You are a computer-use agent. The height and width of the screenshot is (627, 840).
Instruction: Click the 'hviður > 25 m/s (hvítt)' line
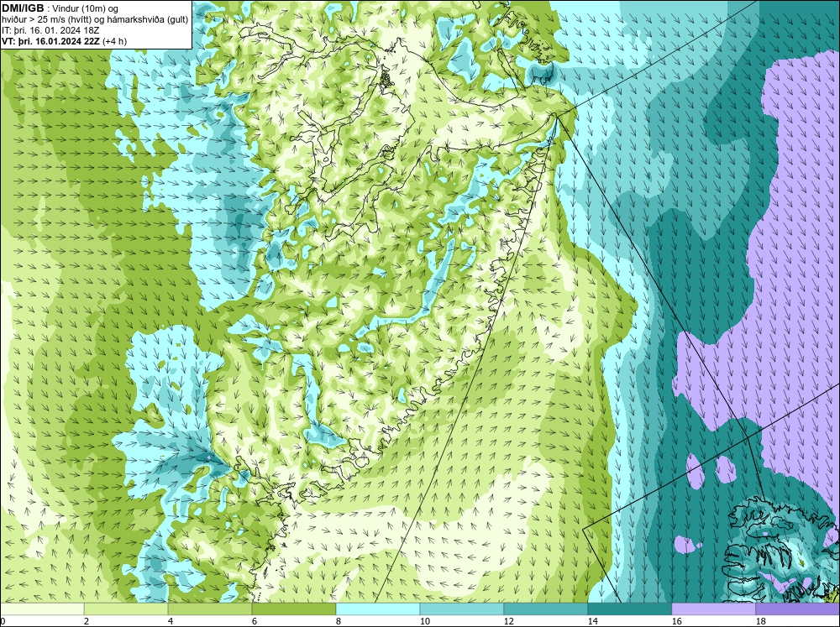95,20
